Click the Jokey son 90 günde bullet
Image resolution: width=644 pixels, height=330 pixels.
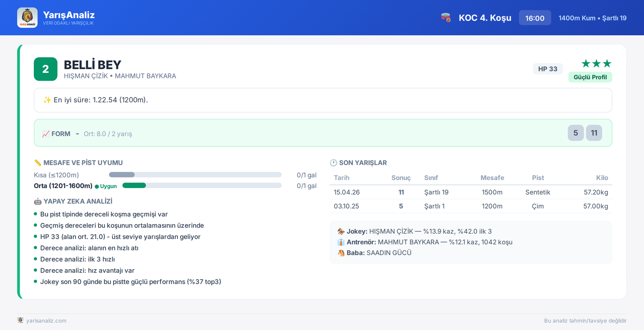(x=131, y=282)
